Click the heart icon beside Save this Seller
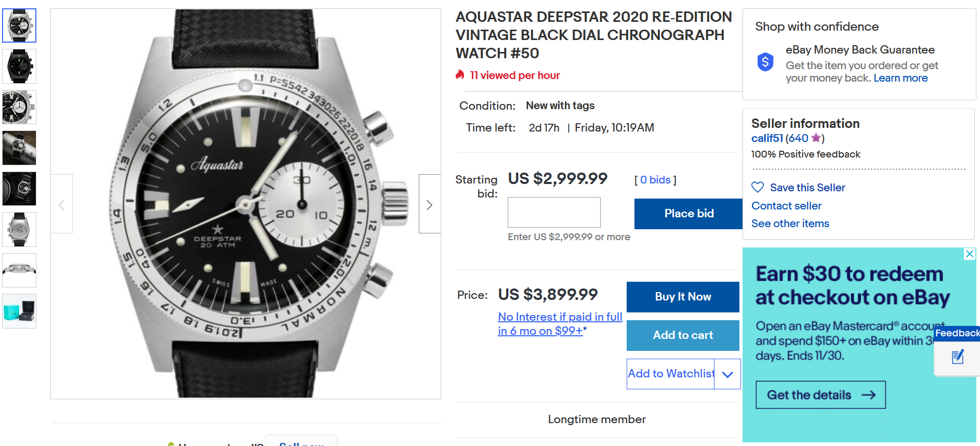The height and width of the screenshot is (446, 980). 758,187
